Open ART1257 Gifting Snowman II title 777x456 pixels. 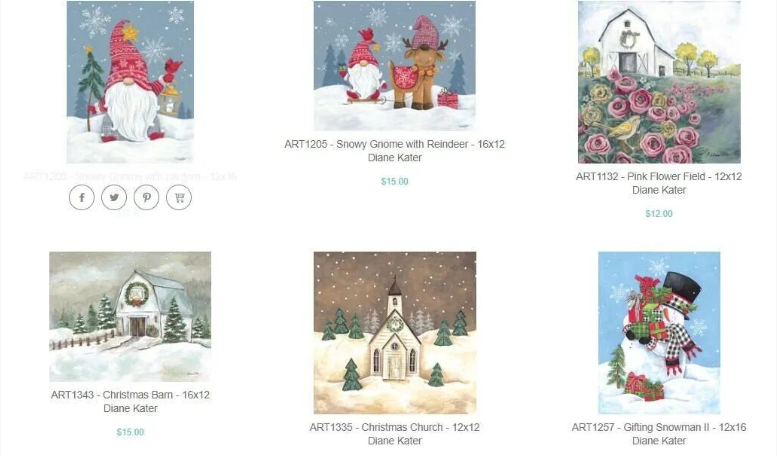pyautogui.click(x=659, y=427)
